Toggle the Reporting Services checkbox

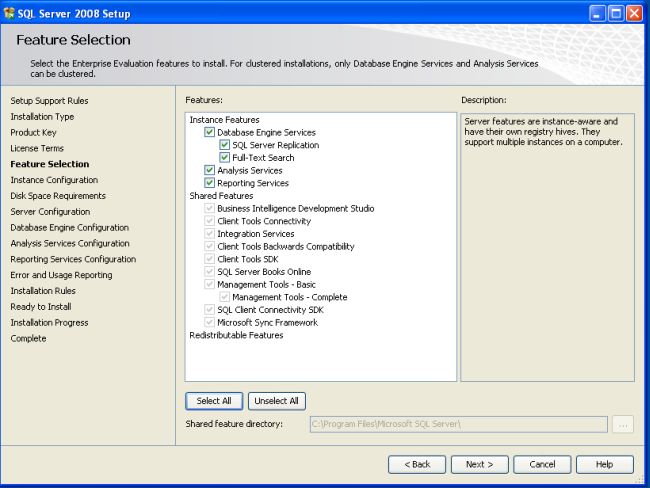click(x=209, y=183)
